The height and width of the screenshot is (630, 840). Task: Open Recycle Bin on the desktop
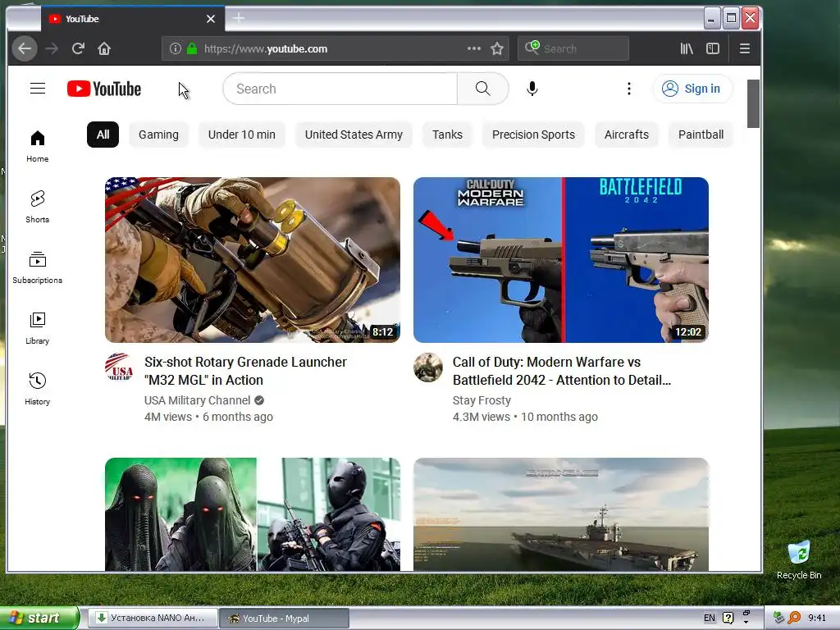click(799, 560)
